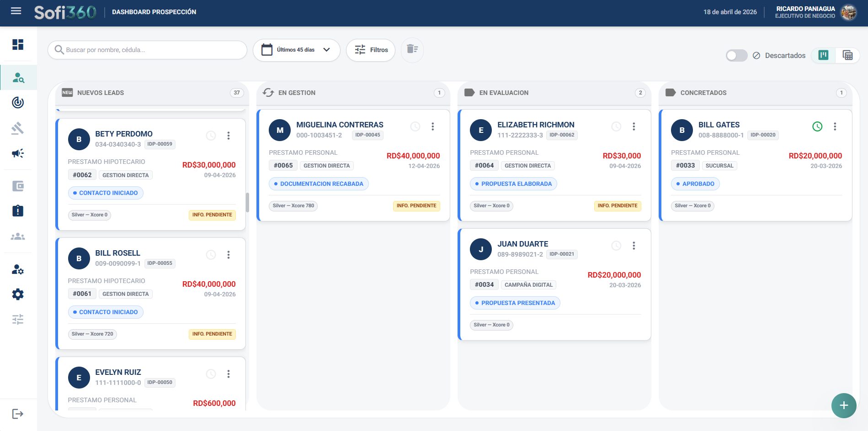Click the clock icon on Bety Perdomo card
This screenshot has height=431, width=868.
(x=211, y=136)
